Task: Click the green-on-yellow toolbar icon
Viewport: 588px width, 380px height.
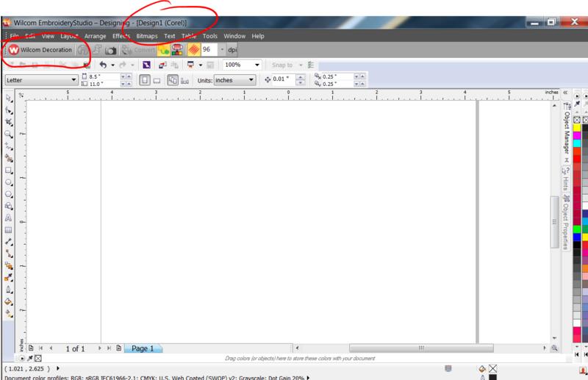Action: (163, 49)
